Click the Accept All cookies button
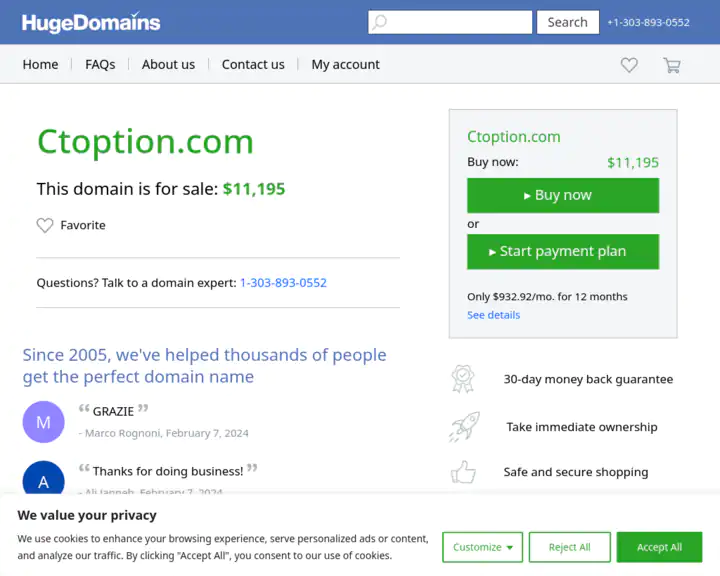This screenshot has width=720, height=576. 659,547
